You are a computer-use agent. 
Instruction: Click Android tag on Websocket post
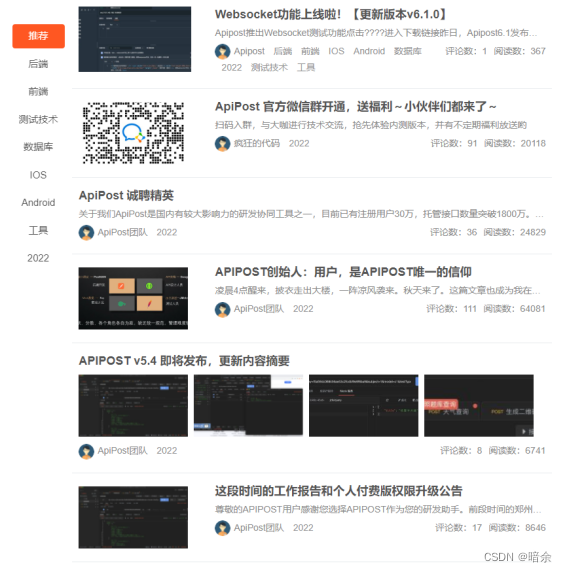[x=369, y=51]
